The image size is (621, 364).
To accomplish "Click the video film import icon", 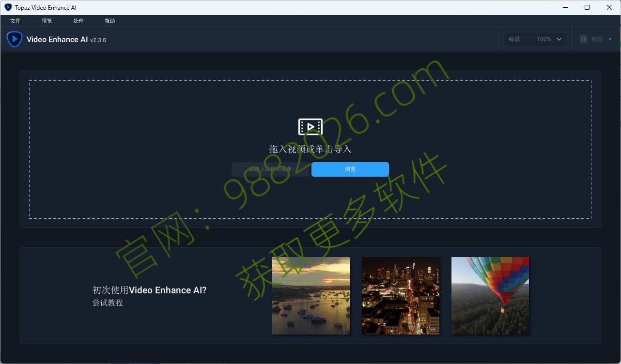I will tap(310, 127).
